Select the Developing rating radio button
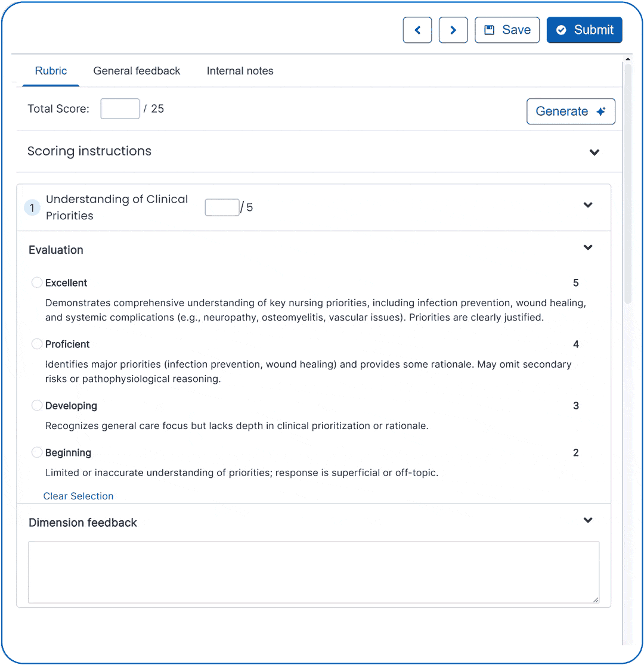The image size is (644, 665). click(x=37, y=405)
